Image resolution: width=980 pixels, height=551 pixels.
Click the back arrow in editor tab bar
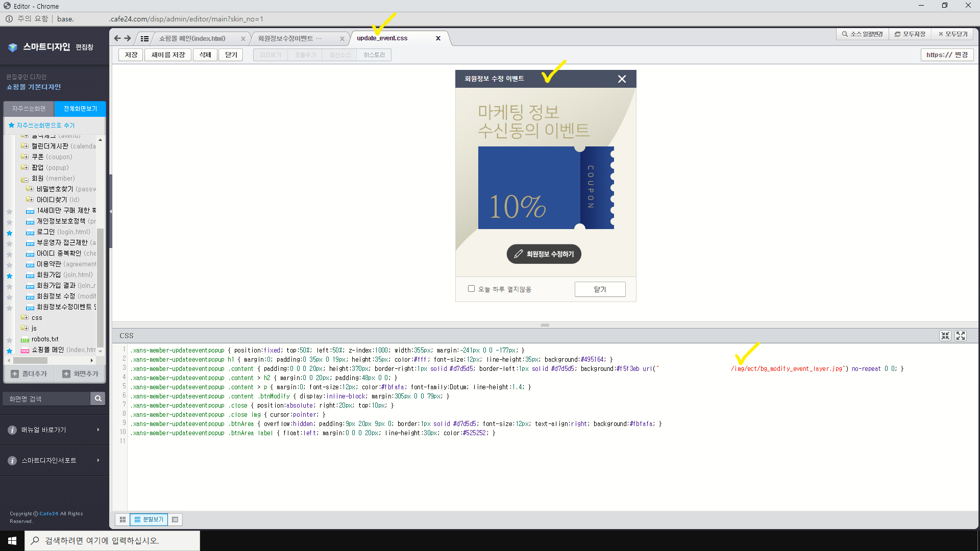coord(117,38)
